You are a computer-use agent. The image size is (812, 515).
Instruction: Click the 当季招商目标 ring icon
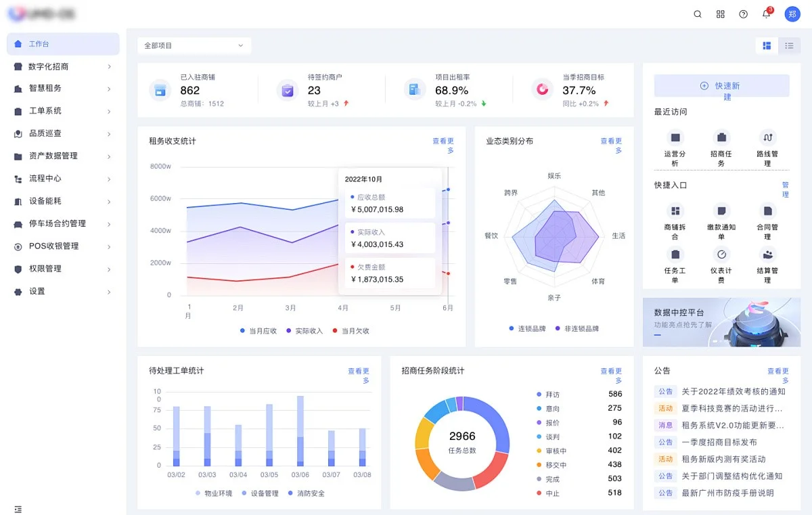(542, 89)
